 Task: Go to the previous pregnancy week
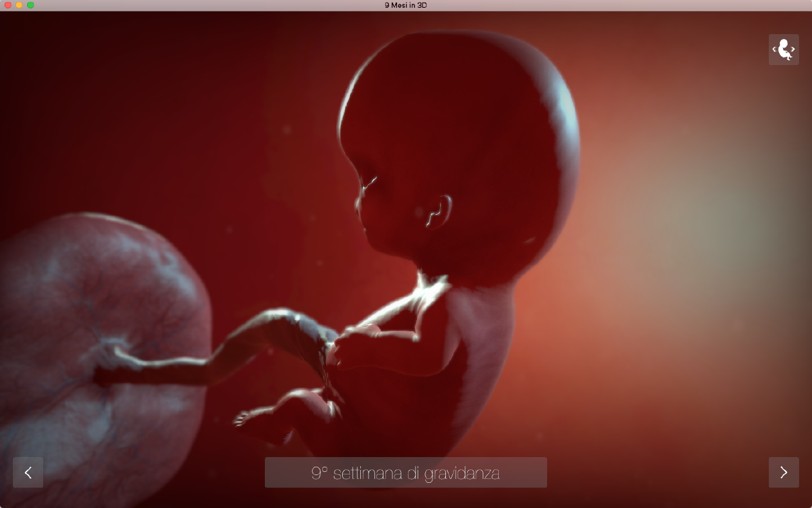pos(28,473)
